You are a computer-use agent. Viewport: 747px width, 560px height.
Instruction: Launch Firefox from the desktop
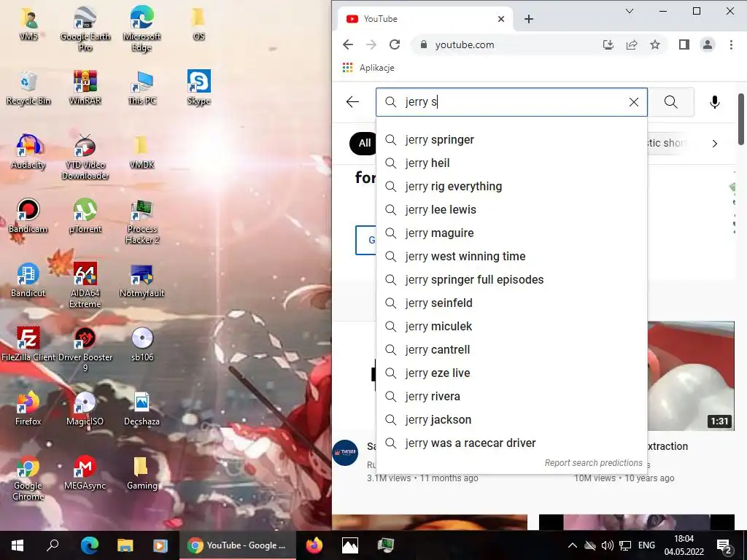pos(28,410)
